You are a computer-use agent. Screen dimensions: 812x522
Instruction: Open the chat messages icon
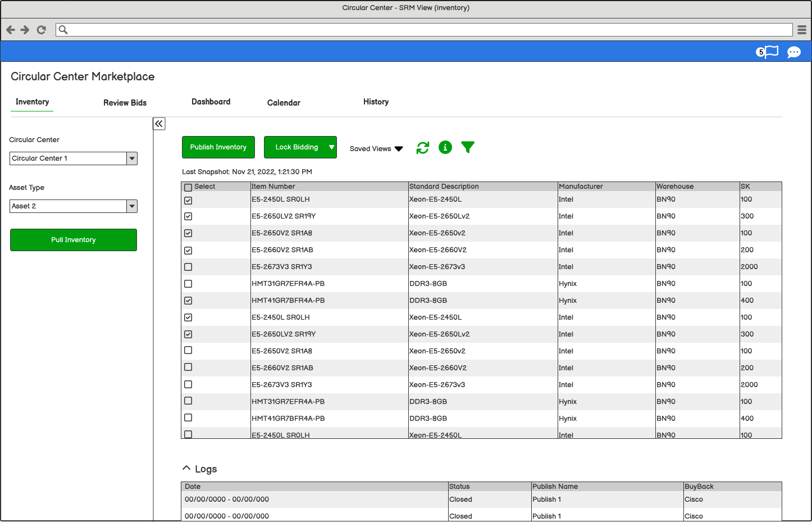[x=793, y=52]
